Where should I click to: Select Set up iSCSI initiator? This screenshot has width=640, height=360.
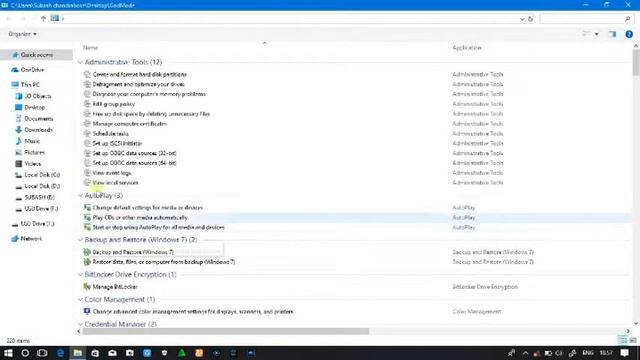point(117,143)
